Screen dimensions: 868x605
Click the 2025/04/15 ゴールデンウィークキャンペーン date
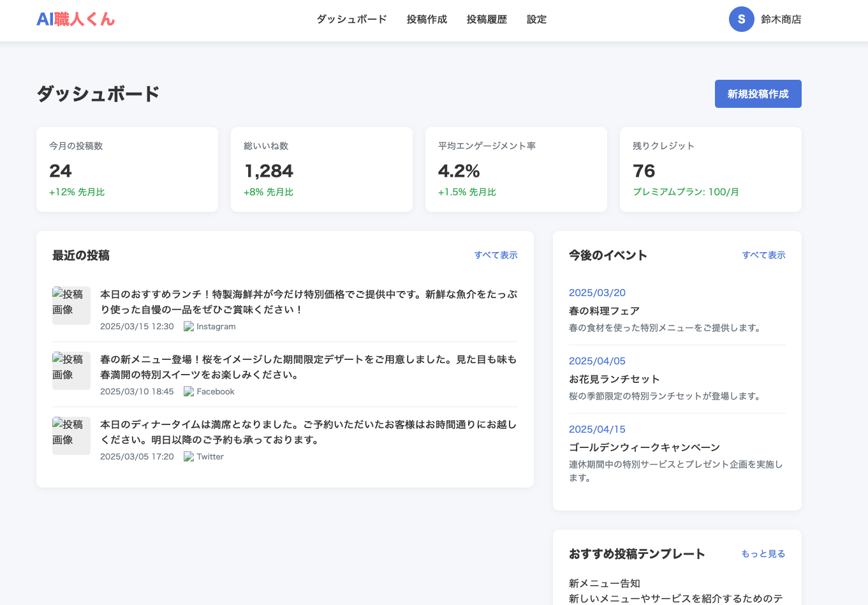click(x=597, y=429)
